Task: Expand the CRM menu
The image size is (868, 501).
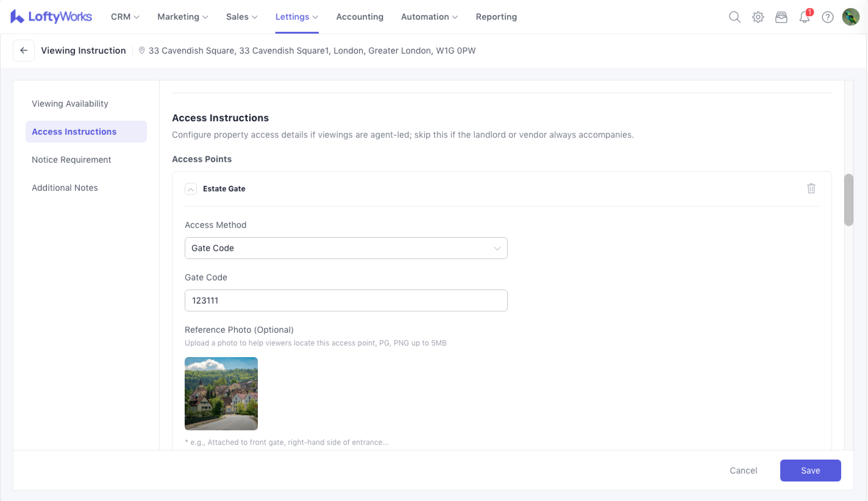Action: (125, 17)
